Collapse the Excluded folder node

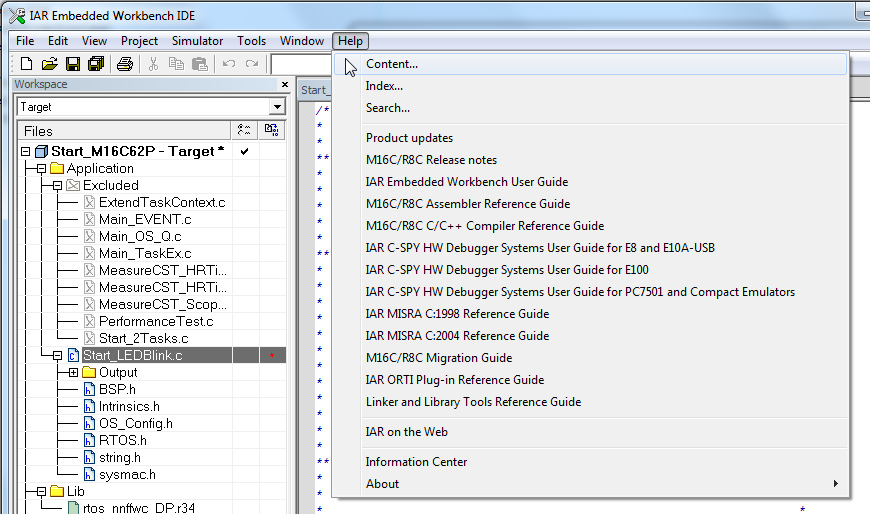[x=57, y=186]
